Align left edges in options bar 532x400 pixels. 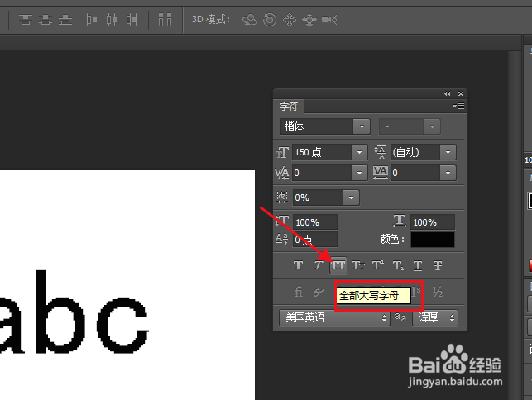91,20
